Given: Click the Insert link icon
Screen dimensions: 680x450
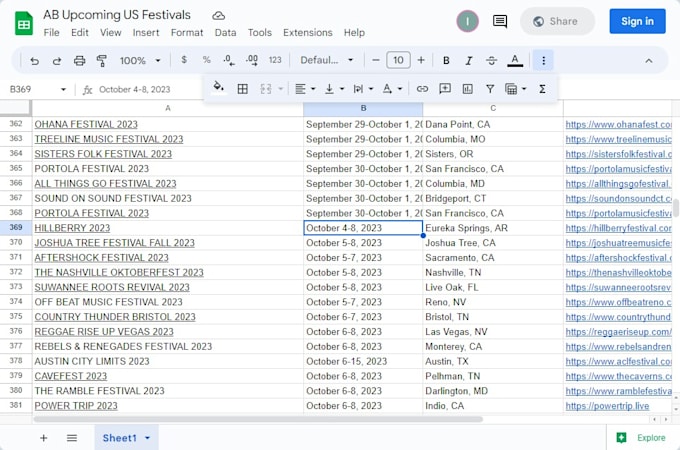Looking at the screenshot, I should (x=422, y=89).
